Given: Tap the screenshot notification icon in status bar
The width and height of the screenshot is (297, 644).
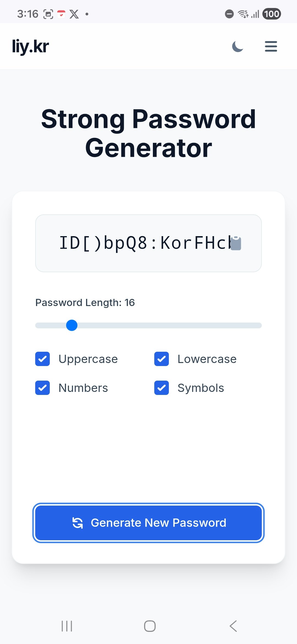Looking at the screenshot, I should point(48,14).
